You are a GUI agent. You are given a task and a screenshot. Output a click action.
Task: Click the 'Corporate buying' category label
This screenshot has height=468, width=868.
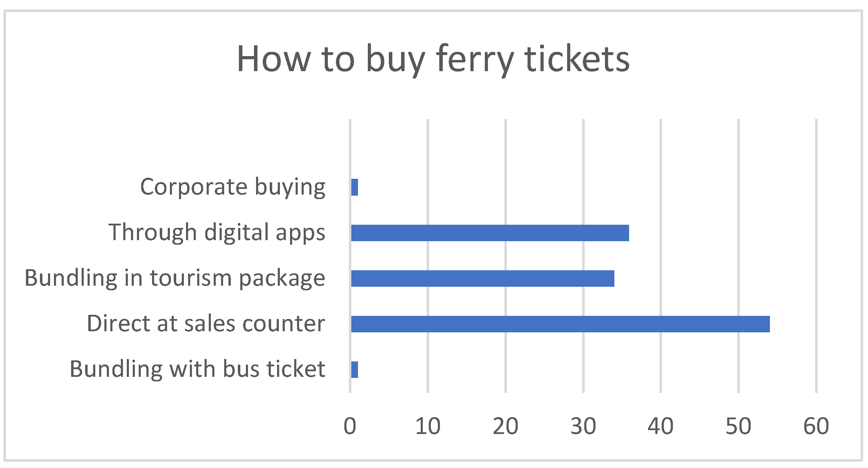pos(233,187)
